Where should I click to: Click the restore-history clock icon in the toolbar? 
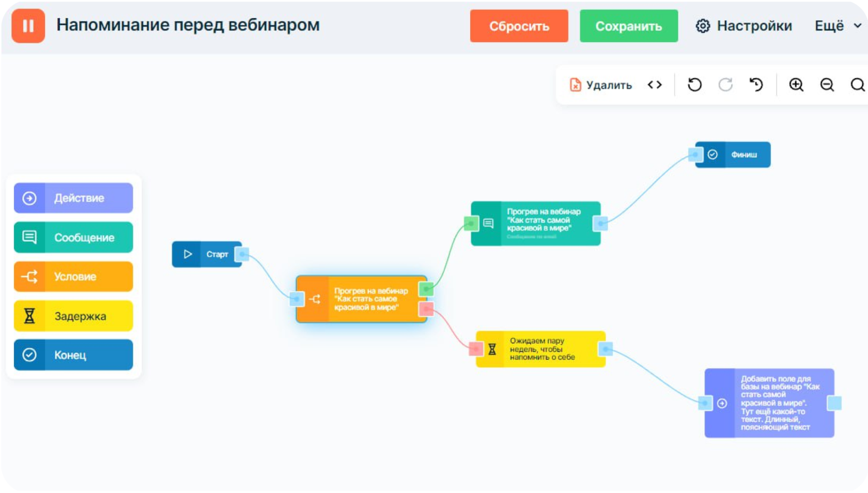coord(756,85)
